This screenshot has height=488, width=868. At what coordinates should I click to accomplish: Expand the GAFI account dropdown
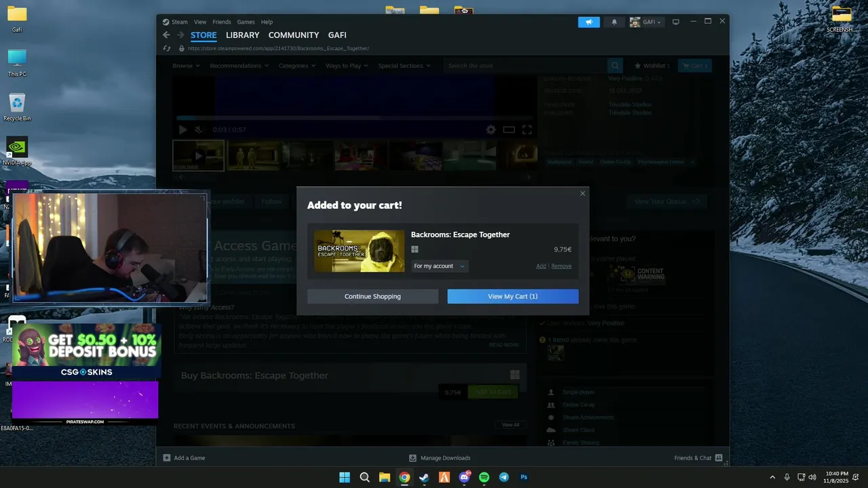tap(646, 22)
